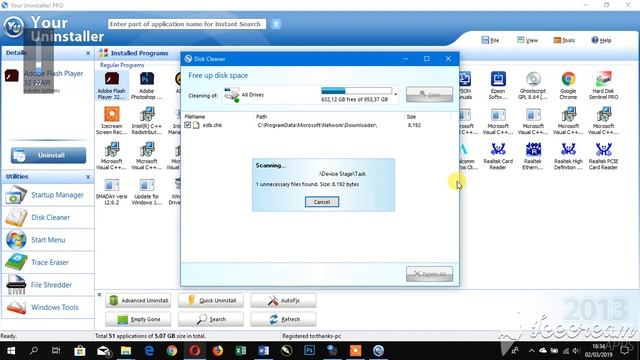640x360 pixels.
Task: Open the File menu
Action: [x=490, y=40]
